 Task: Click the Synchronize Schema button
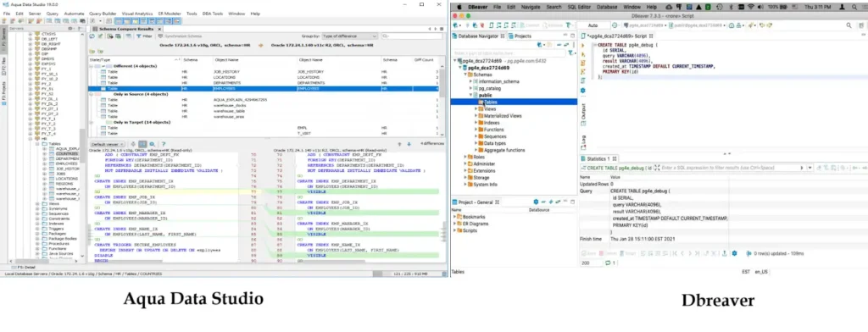(181, 36)
